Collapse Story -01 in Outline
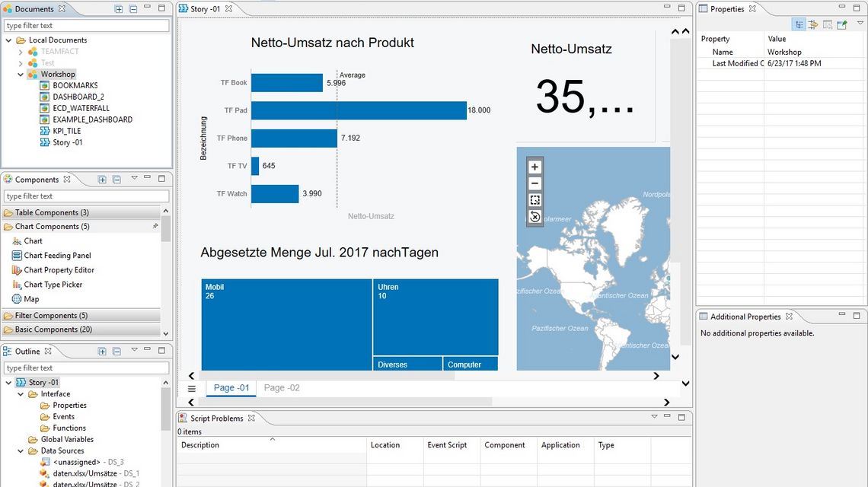The height and width of the screenshot is (487, 868). pyautogui.click(x=8, y=383)
